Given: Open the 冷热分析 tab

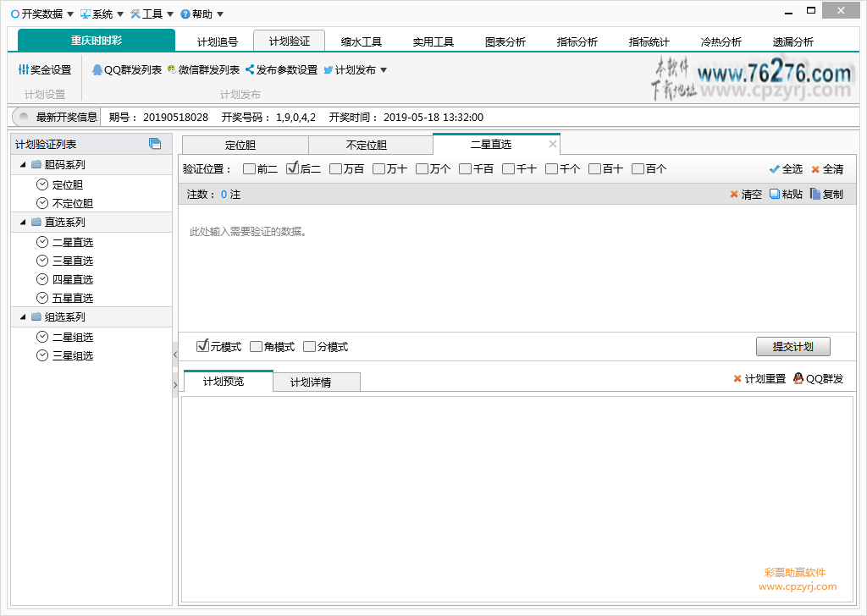Looking at the screenshot, I should 721,42.
